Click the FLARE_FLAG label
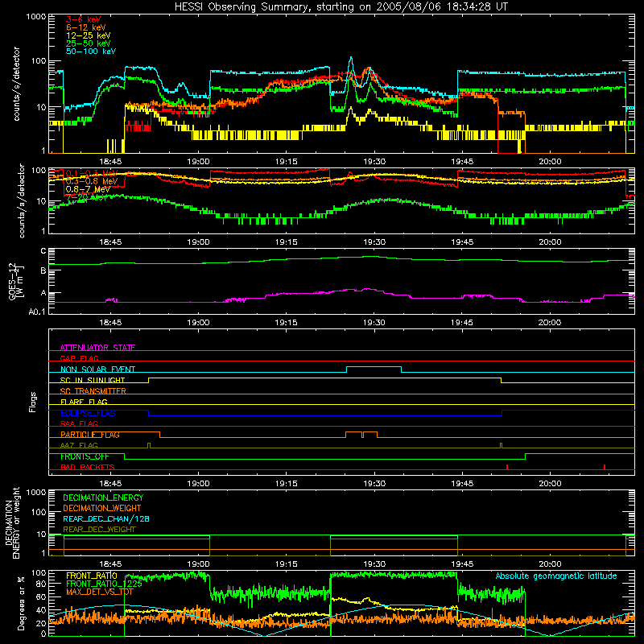The image size is (644, 644). (x=84, y=402)
